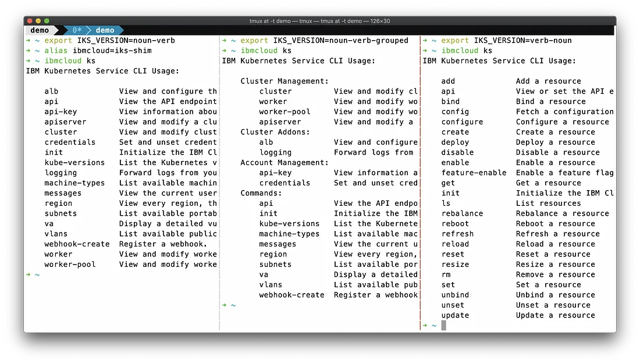Click the yellow minimize window button
This screenshot has width=640, height=364.
38,21
